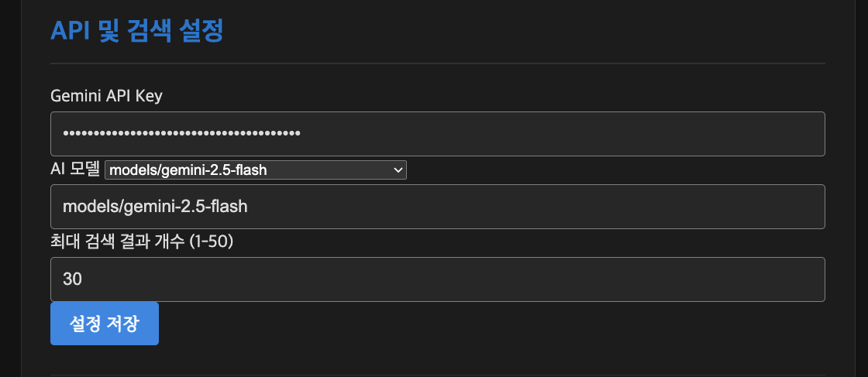Click the value 30 in the results field
This screenshot has height=377, width=868.
tap(73, 279)
